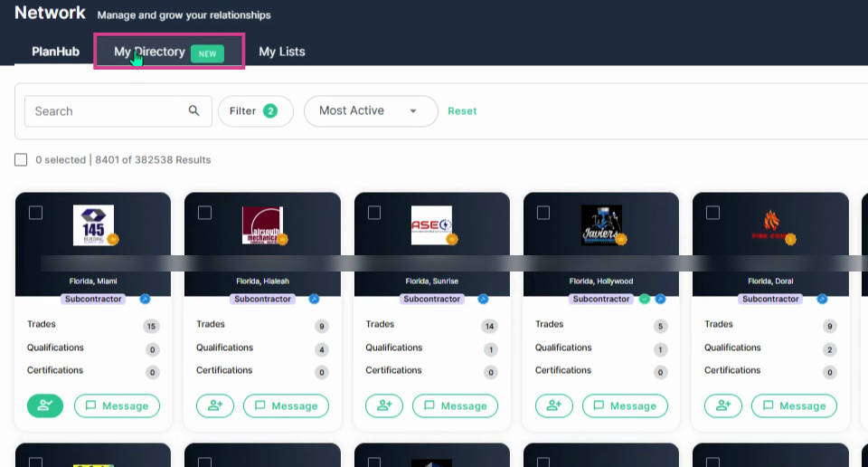
Task: Click the Subcontractor tag on Sunrise card
Action: pos(432,300)
